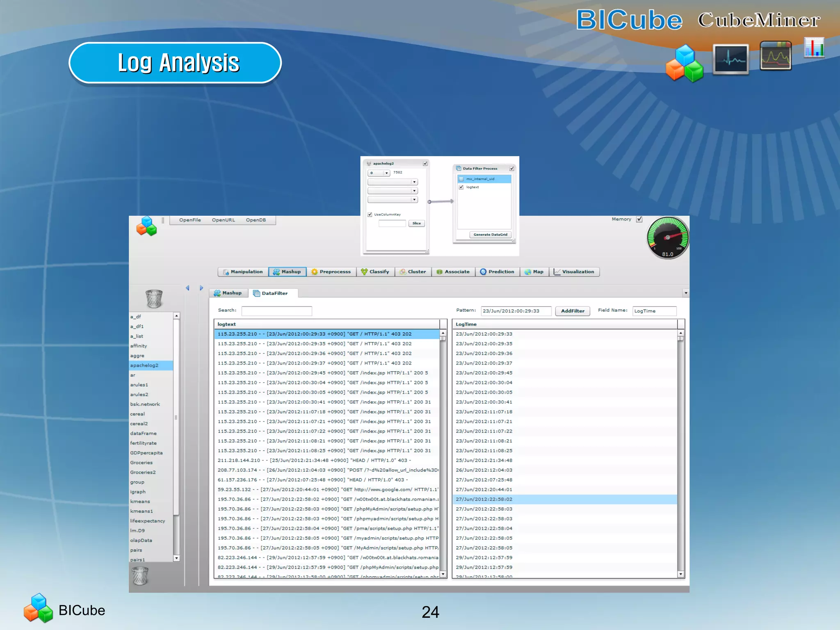
Task: Click the apachelog2 node icon
Action: (369, 163)
